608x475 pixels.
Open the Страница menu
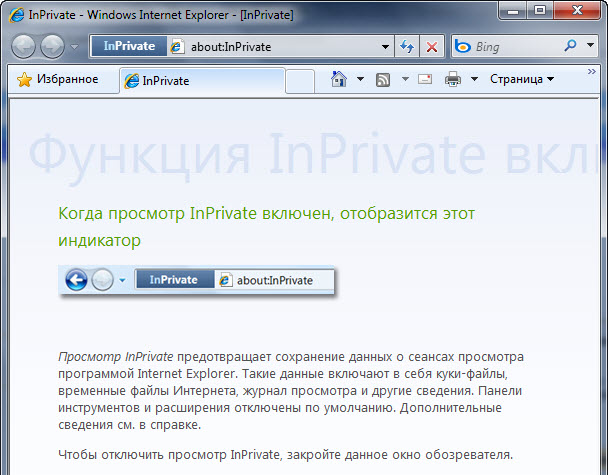click(x=522, y=79)
